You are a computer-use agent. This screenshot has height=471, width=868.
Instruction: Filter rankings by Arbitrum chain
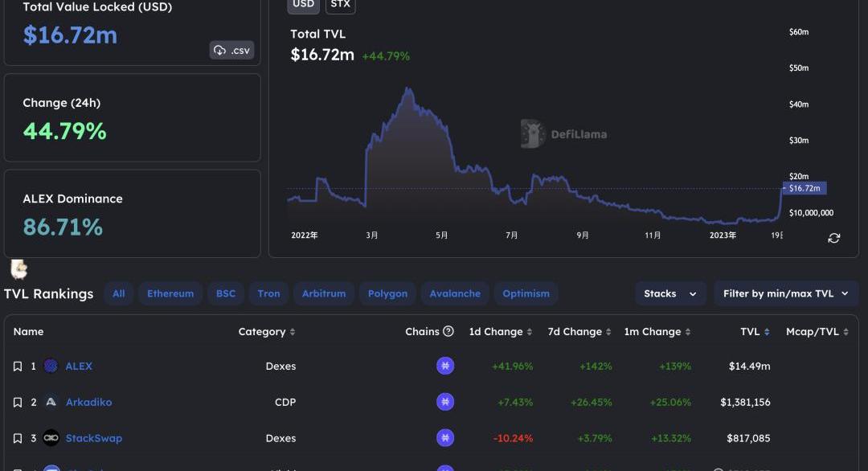click(x=324, y=293)
